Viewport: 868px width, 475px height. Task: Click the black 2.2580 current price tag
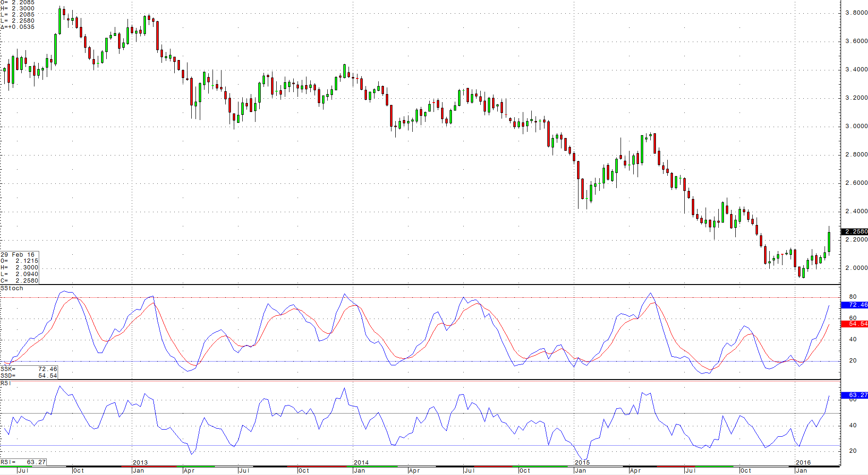click(855, 232)
